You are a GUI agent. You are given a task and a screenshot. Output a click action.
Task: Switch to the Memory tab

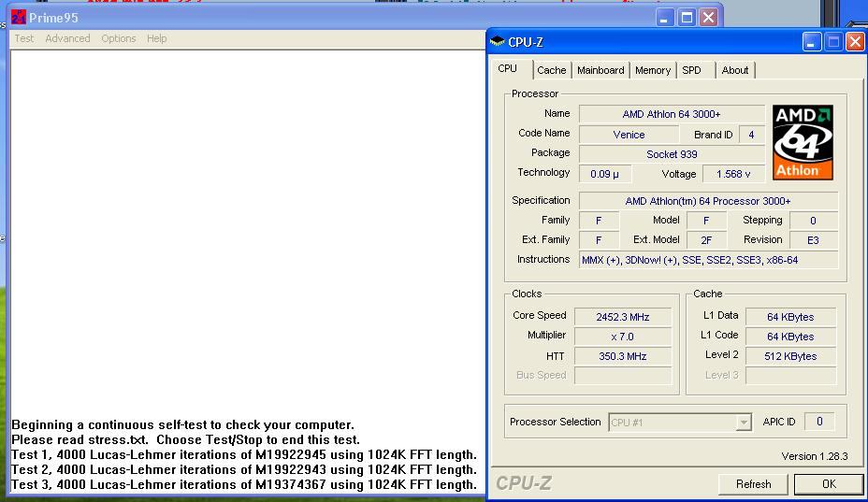(653, 70)
